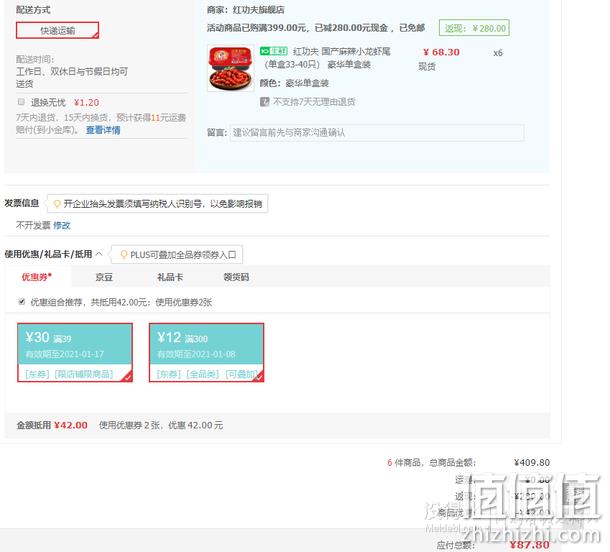This screenshot has width=610, height=552.
Task: Switch to the 优惠券 tab
Action: tap(37, 277)
